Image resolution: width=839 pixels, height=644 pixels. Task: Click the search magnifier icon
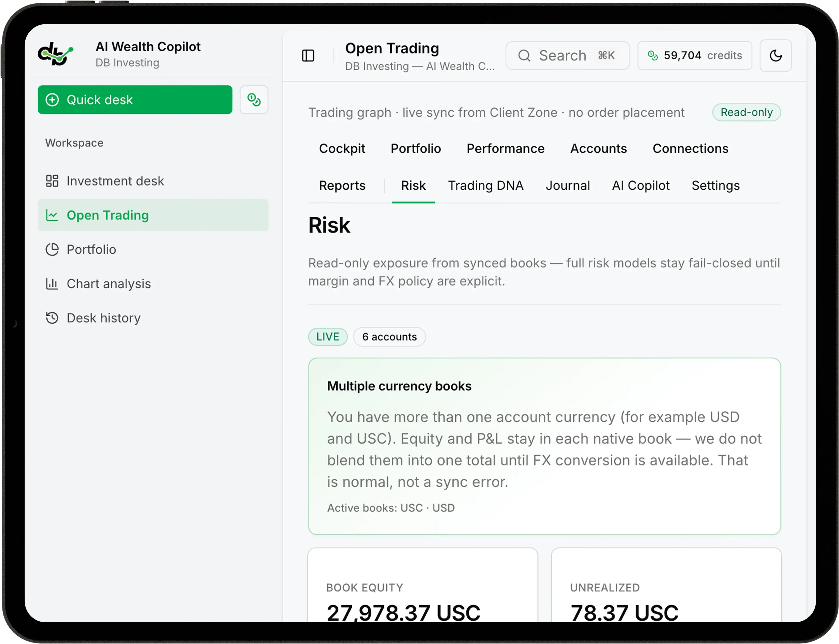524,56
